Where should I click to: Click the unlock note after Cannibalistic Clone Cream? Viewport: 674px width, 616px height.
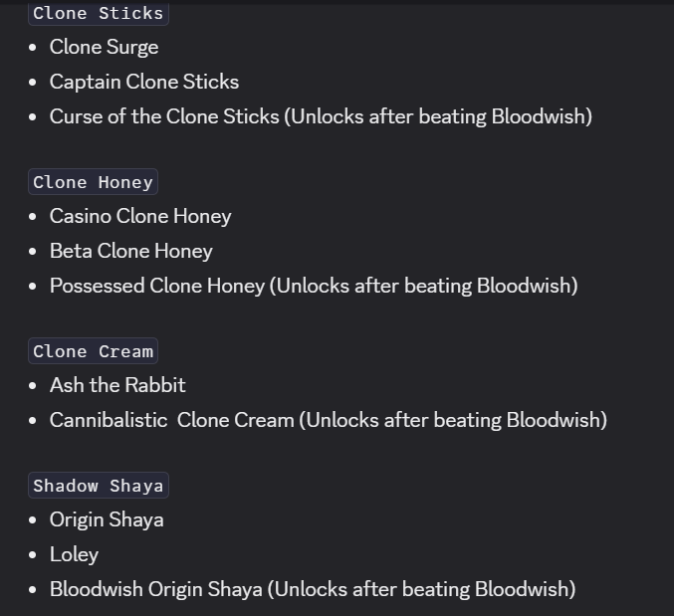(x=453, y=420)
